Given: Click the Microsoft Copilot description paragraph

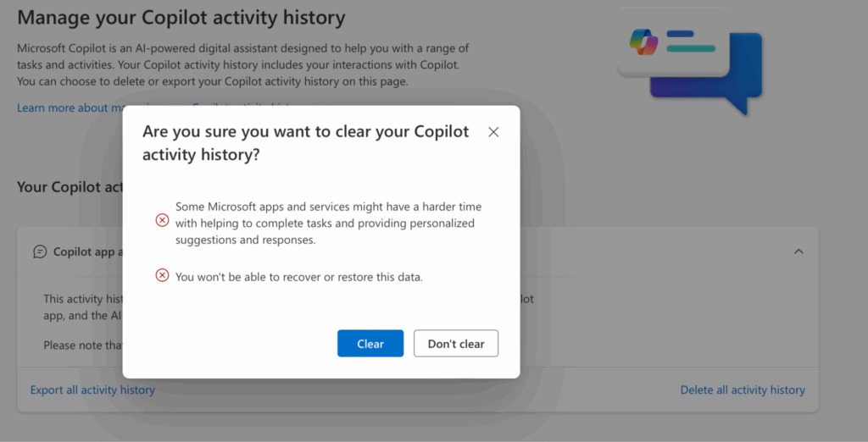Looking at the screenshot, I should coord(243,64).
